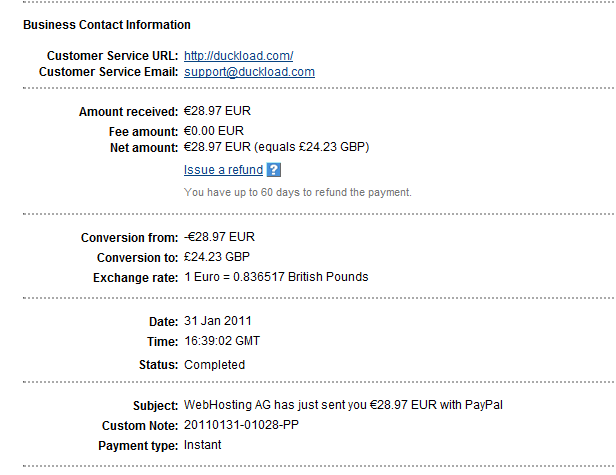Click the date 31 Jan 2011

pyautogui.click(x=218, y=321)
